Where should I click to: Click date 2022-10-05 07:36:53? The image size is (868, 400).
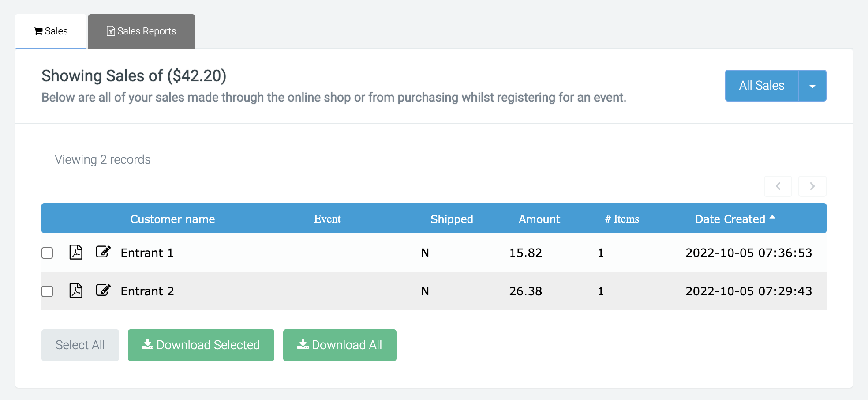coord(749,253)
